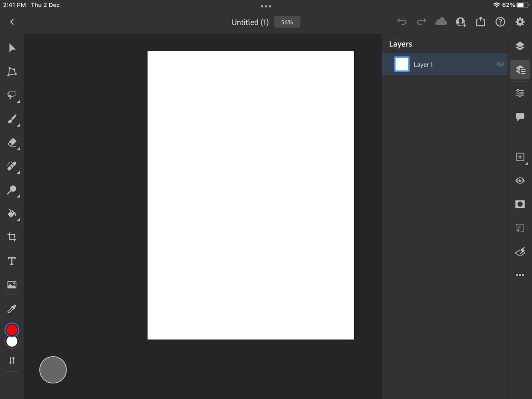Select the Type tool
The height and width of the screenshot is (399, 532).
tap(12, 261)
